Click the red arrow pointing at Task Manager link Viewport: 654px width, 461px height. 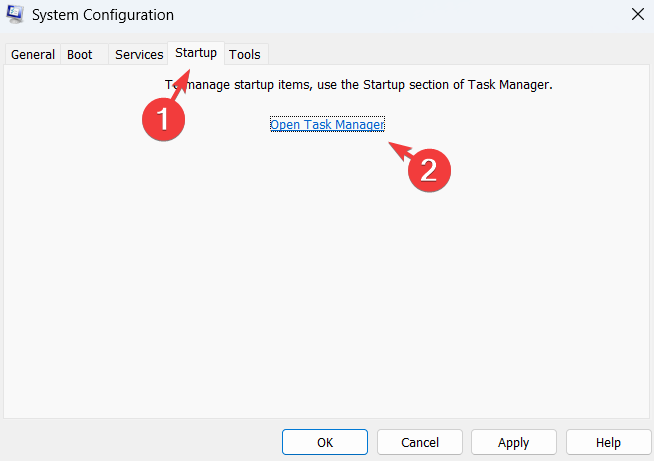(x=398, y=151)
